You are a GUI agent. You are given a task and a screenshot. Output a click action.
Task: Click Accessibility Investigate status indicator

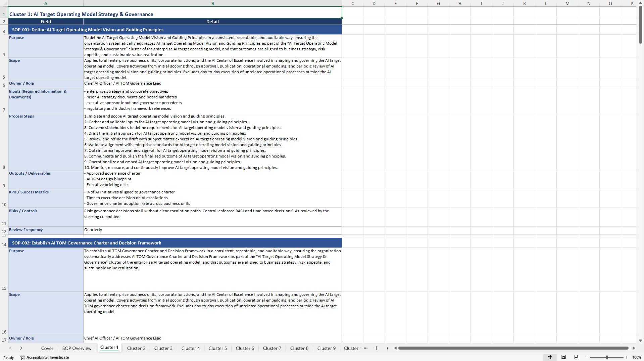coord(45,357)
